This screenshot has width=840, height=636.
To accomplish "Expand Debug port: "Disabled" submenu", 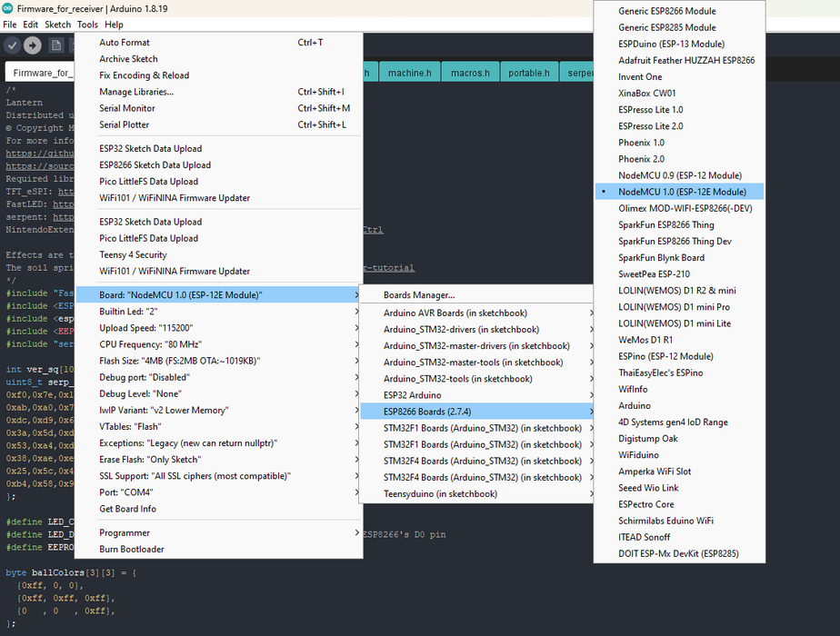I will pos(219,377).
